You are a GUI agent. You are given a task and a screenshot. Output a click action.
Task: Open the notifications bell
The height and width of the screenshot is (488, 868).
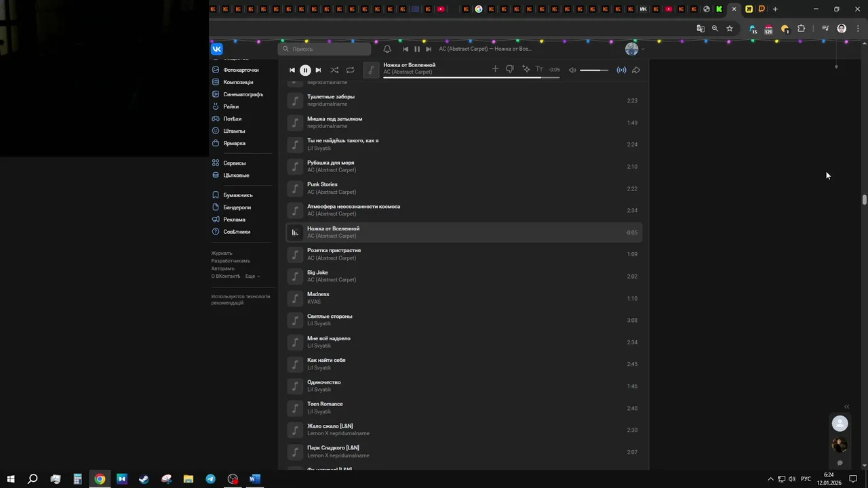(387, 49)
